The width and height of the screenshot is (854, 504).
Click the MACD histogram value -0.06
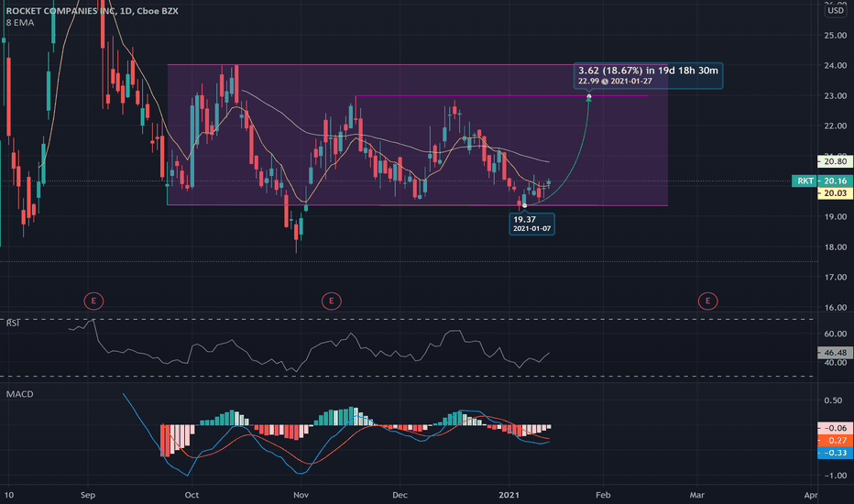(836, 428)
